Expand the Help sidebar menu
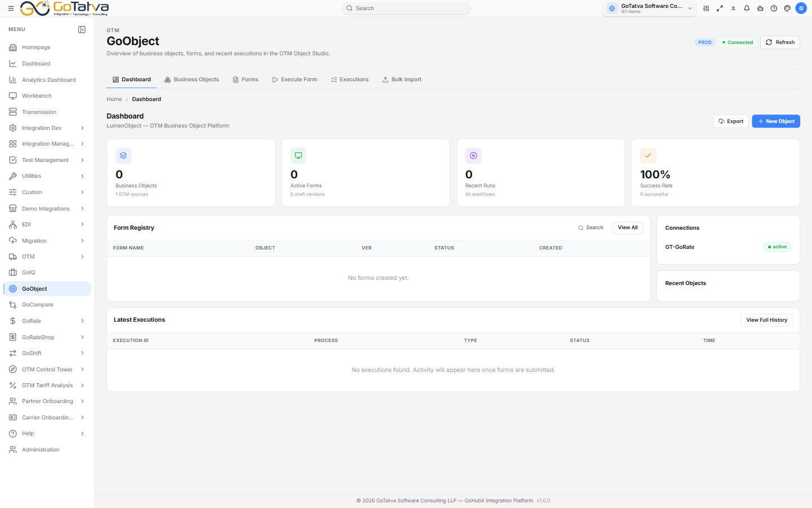 point(47,433)
